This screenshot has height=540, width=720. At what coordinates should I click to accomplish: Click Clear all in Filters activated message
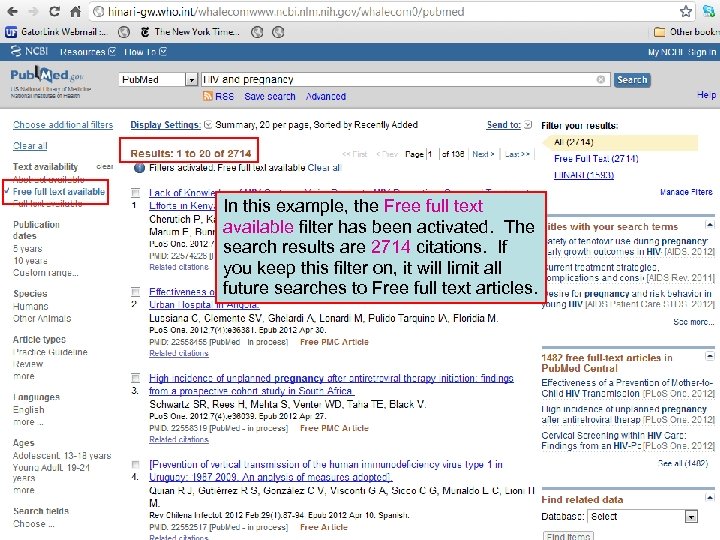point(324,168)
